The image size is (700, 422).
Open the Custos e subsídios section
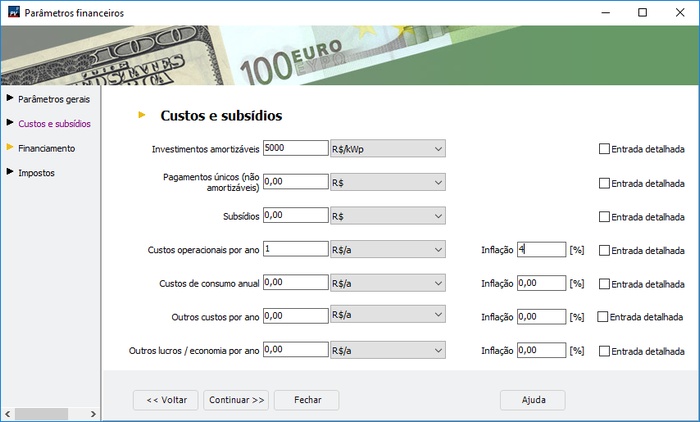[54, 124]
